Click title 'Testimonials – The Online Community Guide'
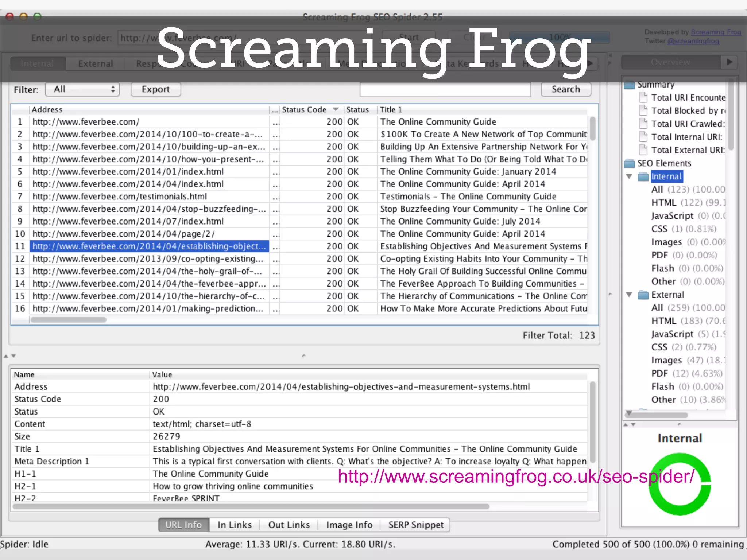 pos(468,197)
